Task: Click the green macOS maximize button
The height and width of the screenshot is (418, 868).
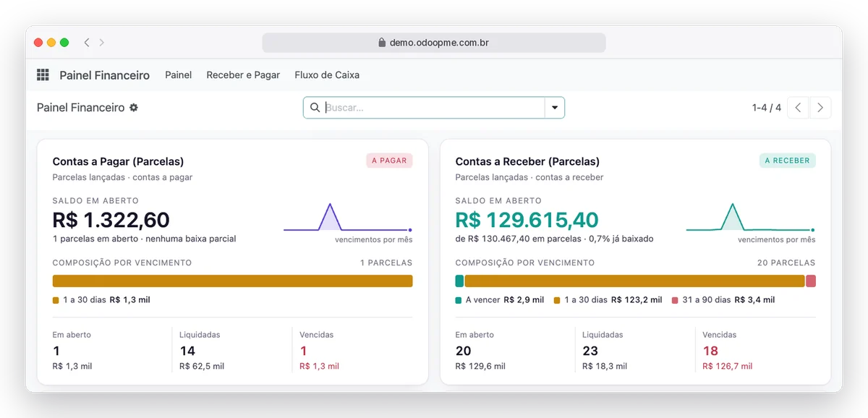Action: tap(64, 43)
